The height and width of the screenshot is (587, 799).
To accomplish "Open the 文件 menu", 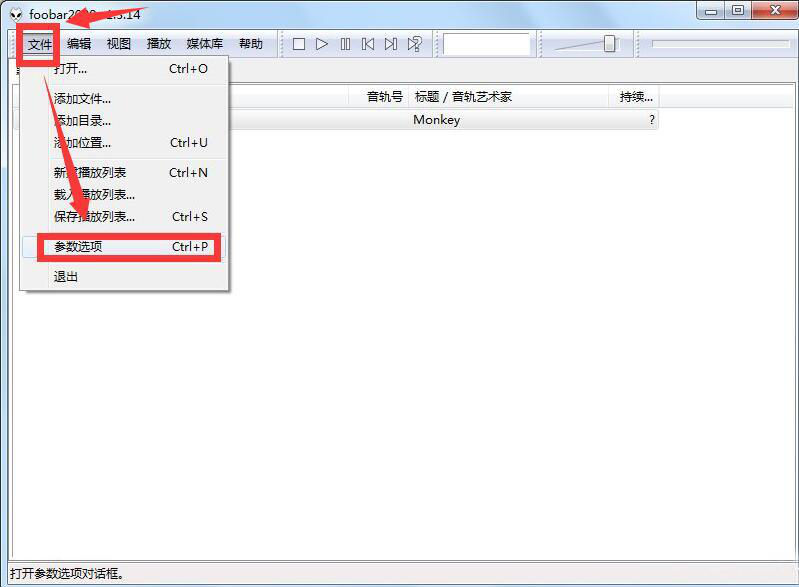I will coord(40,44).
